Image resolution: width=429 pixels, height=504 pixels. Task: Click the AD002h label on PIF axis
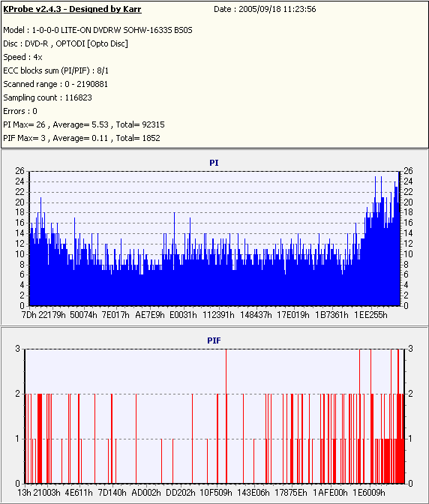[x=146, y=493]
